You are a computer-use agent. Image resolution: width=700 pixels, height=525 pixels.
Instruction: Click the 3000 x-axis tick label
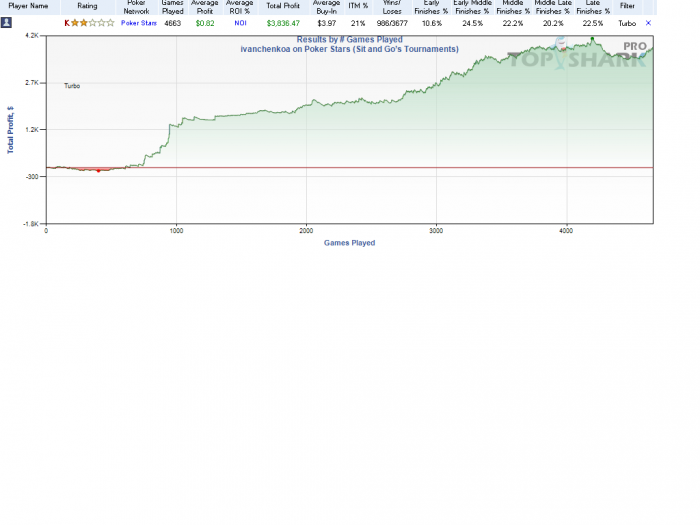tap(436, 231)
